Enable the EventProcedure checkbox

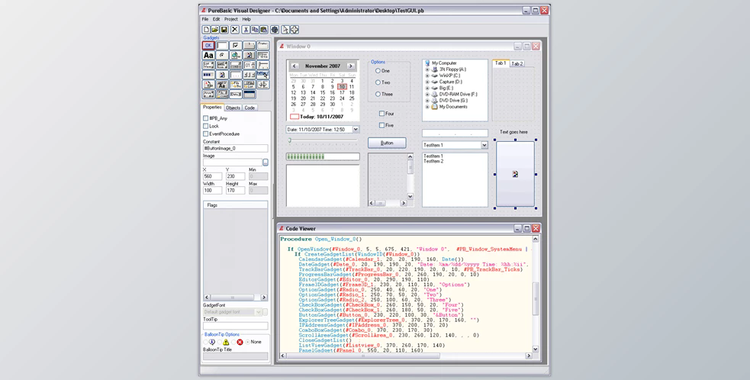(206, 134)
